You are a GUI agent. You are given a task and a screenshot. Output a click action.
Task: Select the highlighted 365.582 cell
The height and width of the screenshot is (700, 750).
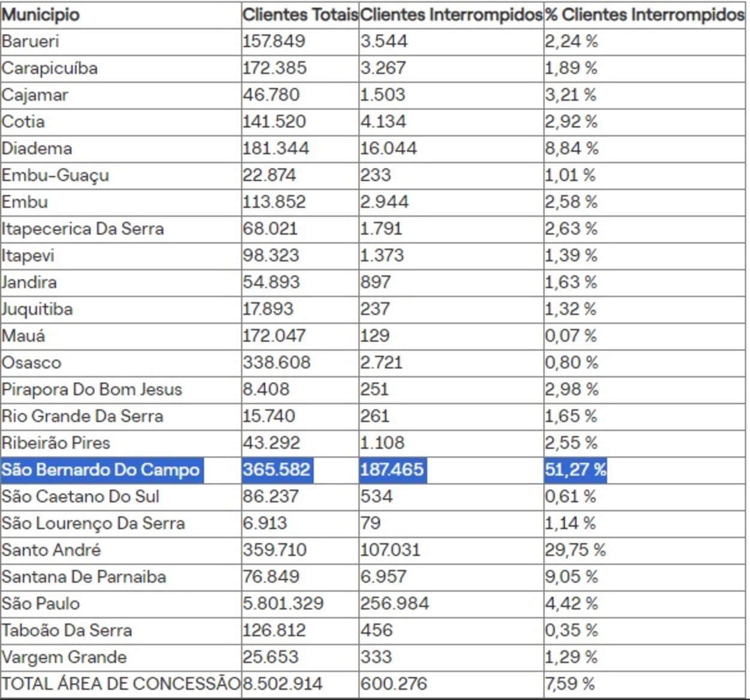click(x=277, y=470)
